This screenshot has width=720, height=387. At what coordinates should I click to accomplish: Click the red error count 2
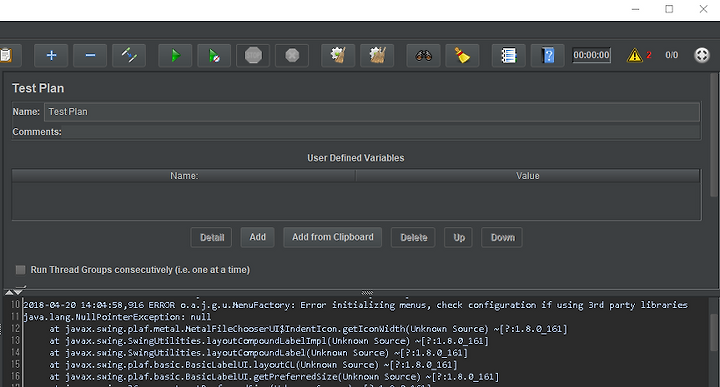coord(649,55)
